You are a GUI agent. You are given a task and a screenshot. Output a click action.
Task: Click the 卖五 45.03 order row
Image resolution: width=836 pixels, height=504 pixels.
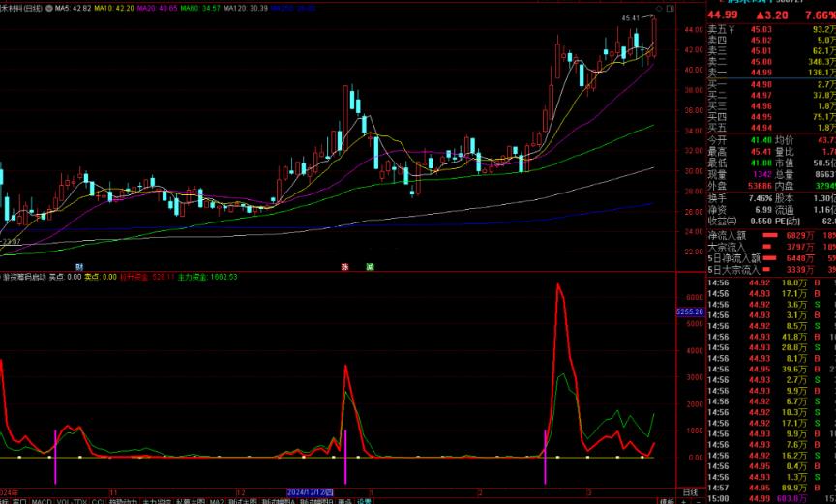pyautogui.click(x=771, y=30)
